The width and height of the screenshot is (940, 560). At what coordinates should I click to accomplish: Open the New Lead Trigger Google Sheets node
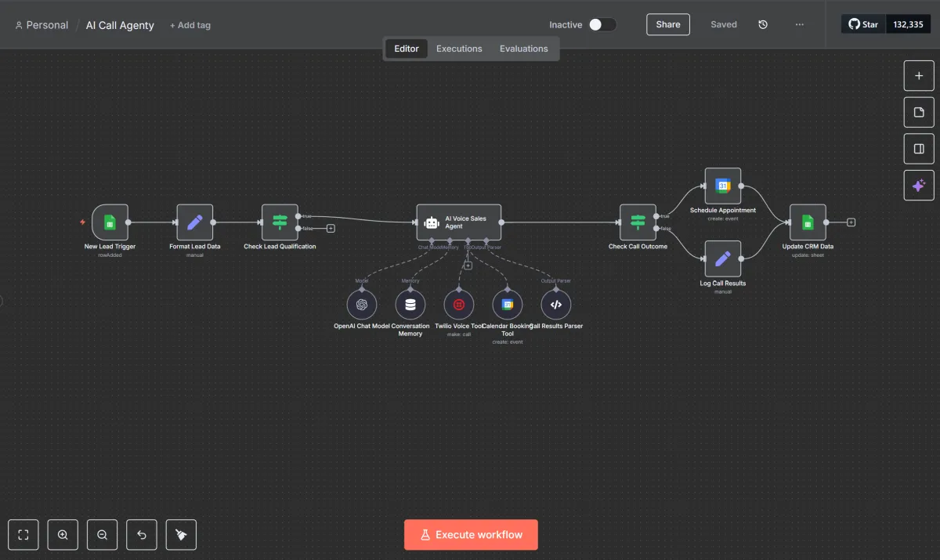click(110, 222)
